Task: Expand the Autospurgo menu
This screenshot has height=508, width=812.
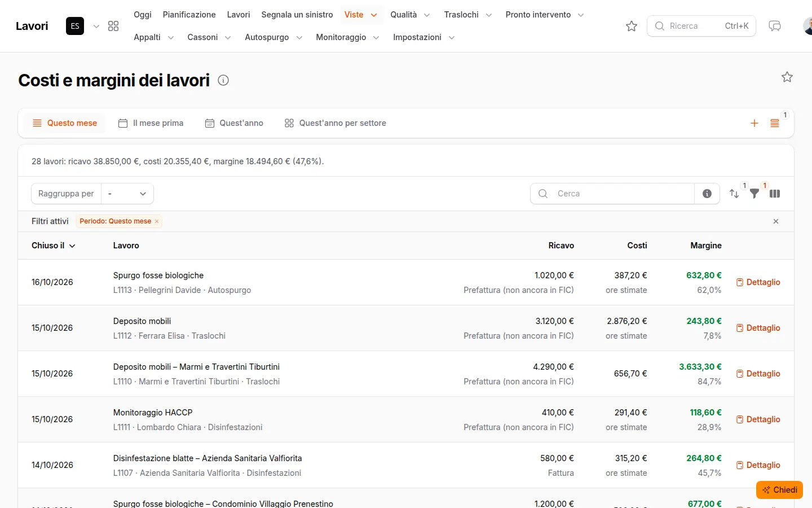Action: [x=273, y=37]
